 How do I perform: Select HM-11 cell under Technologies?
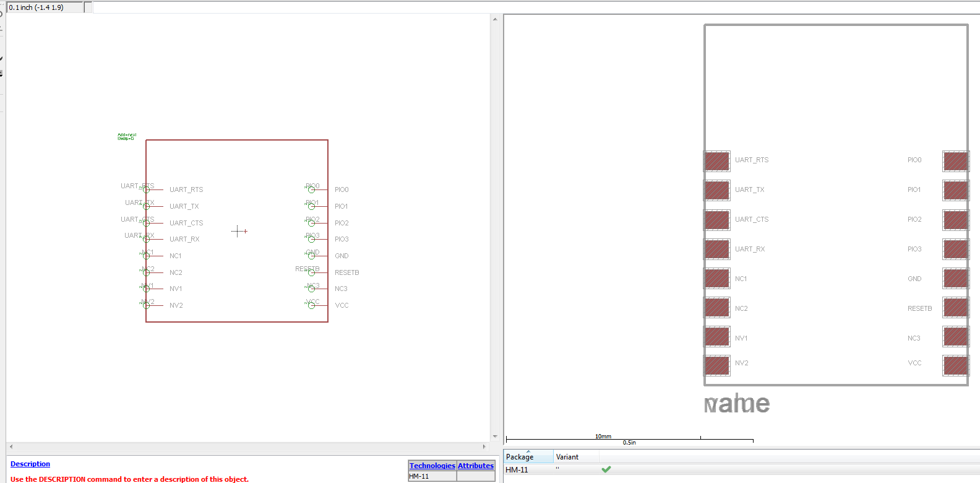[x=432, y=476]
